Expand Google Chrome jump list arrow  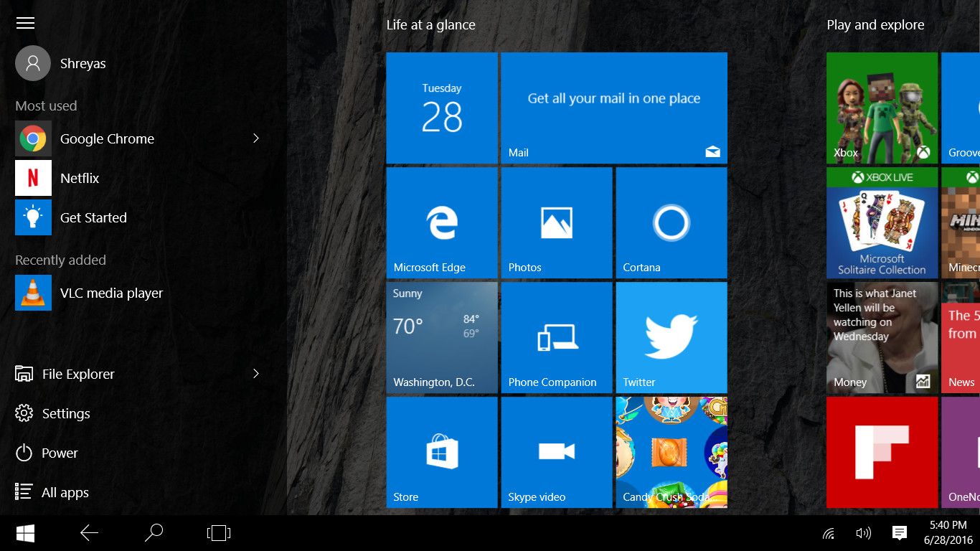pyautogui.click(x=256, y=138)
